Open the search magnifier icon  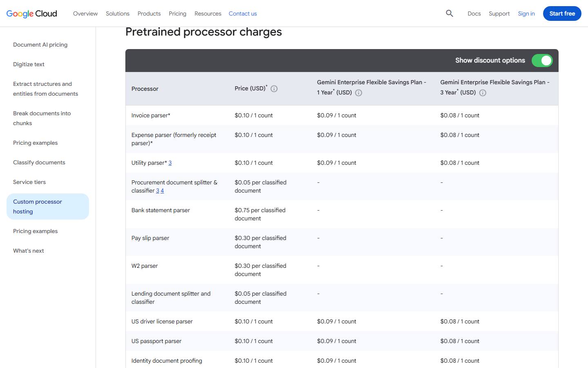click(x=450, y=13)
